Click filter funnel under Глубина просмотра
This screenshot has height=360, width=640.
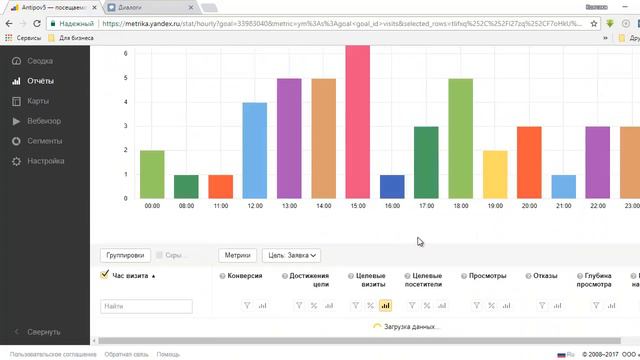596,305
